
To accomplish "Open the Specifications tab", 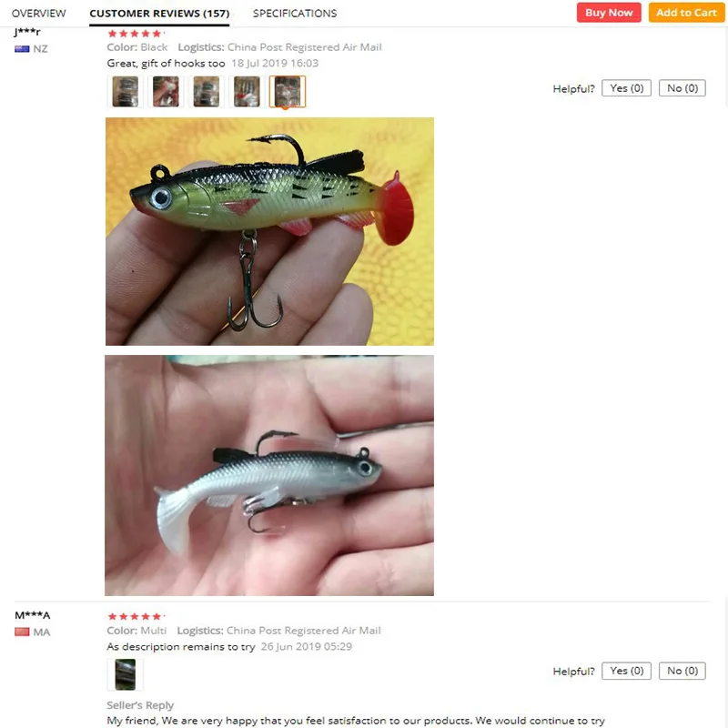I will pos(295,13).
